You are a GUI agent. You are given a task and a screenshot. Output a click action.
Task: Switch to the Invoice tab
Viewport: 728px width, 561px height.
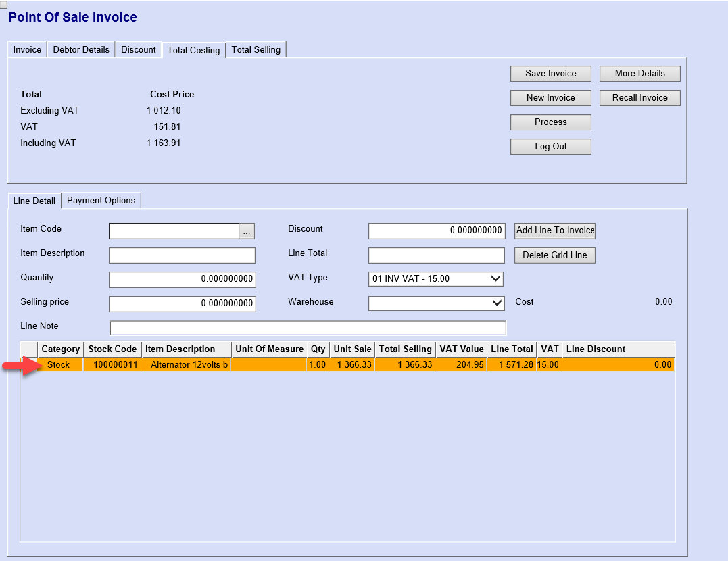click(x=27, y=49)
